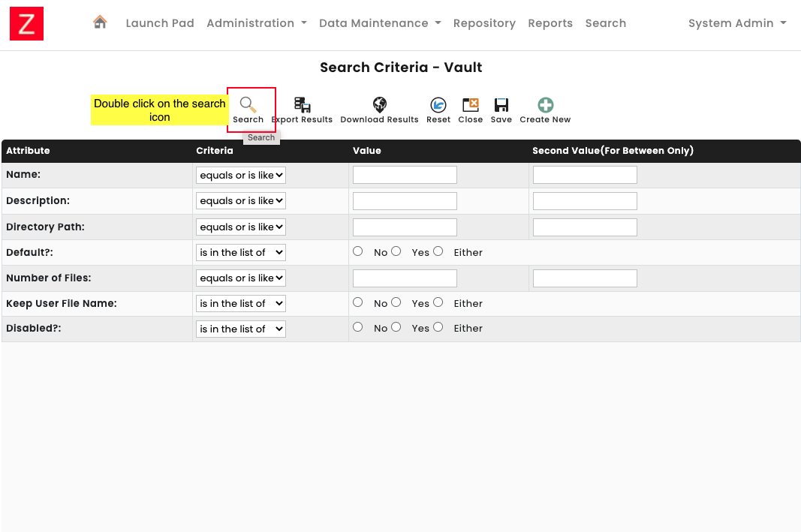Click the Number of Files: label
The height and width of the screenshot is (532, 801).
pos(49,278)
